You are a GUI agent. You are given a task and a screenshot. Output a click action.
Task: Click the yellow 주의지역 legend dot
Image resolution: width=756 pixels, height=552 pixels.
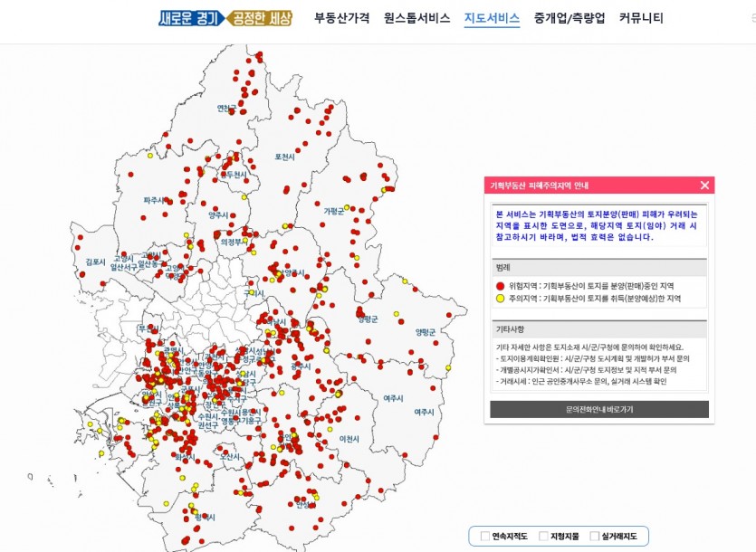click(500, 299)
